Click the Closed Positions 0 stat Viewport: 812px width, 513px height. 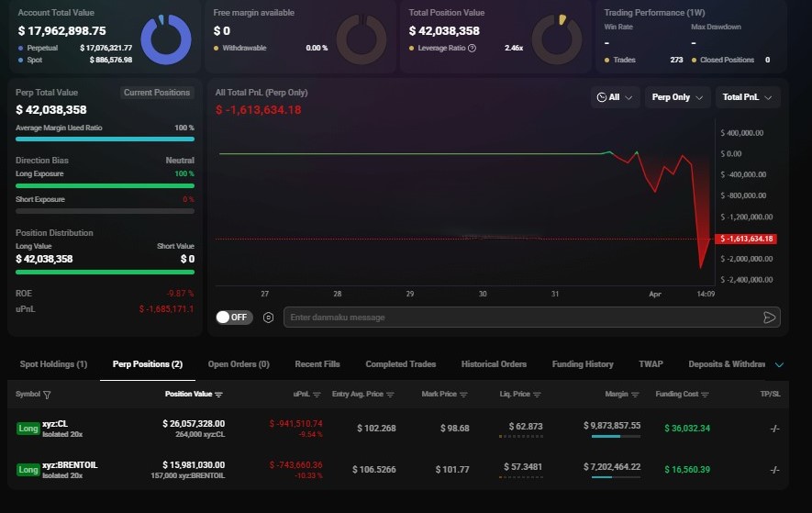(x=730, y=60)
